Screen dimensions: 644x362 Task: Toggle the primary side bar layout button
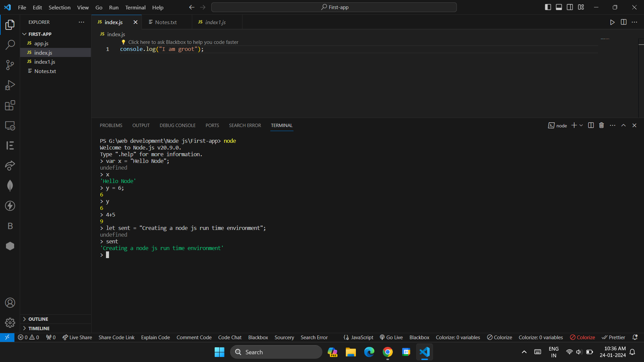click(x=548, y=7)
